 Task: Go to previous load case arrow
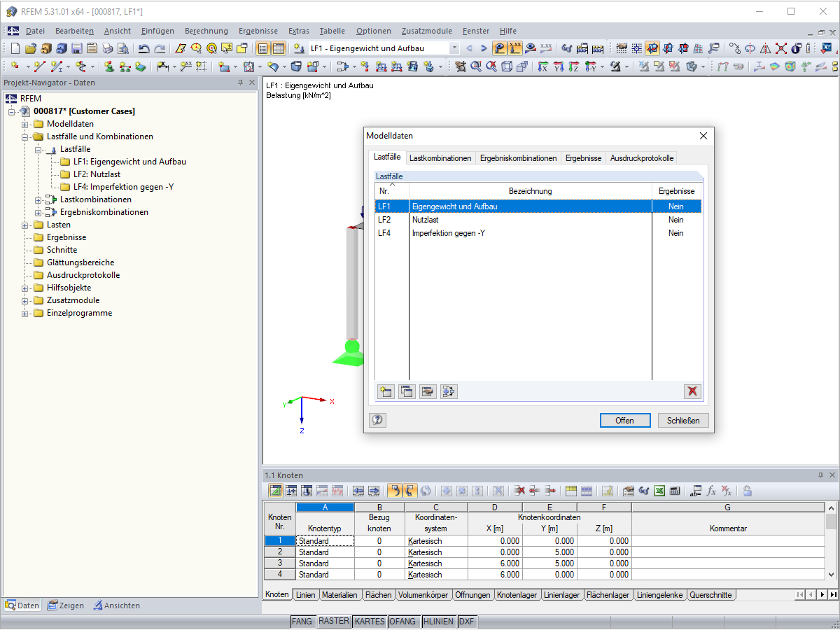coord(469,48)
